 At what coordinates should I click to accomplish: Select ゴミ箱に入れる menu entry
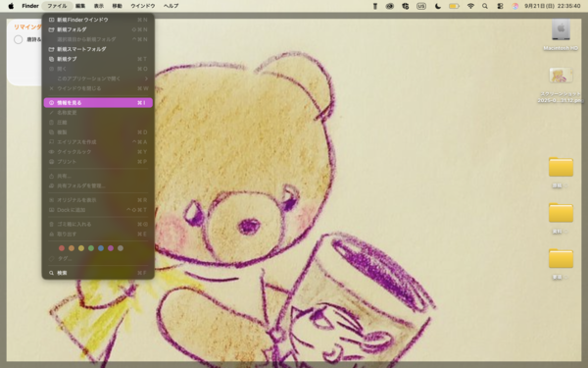click(x=98, y=224)
